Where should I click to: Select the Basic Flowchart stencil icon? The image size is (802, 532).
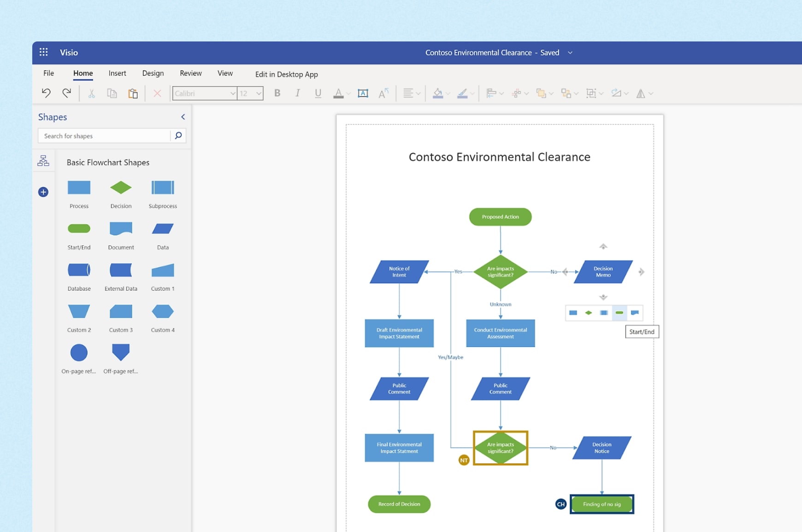click(x=43, y=161)
